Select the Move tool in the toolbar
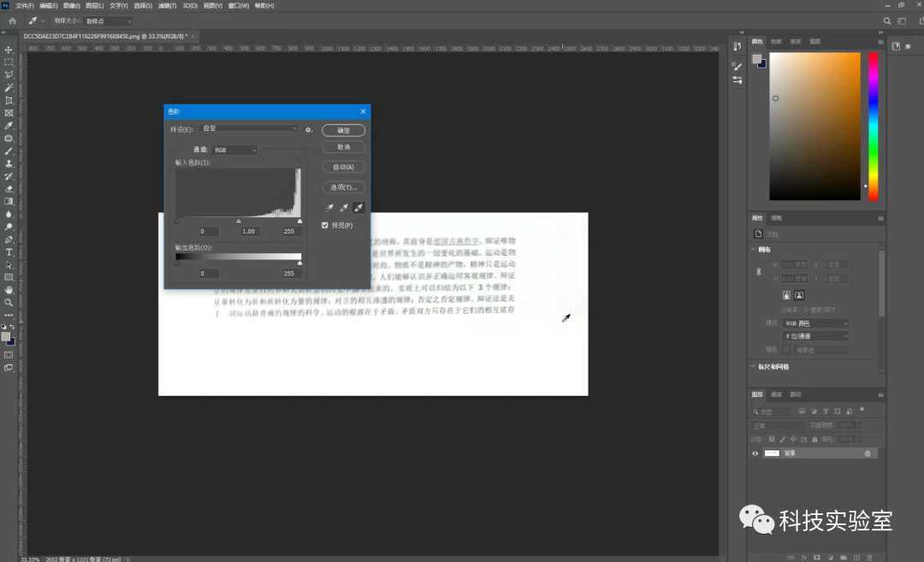This screenshot has height=562, width=924. point(9,50)
